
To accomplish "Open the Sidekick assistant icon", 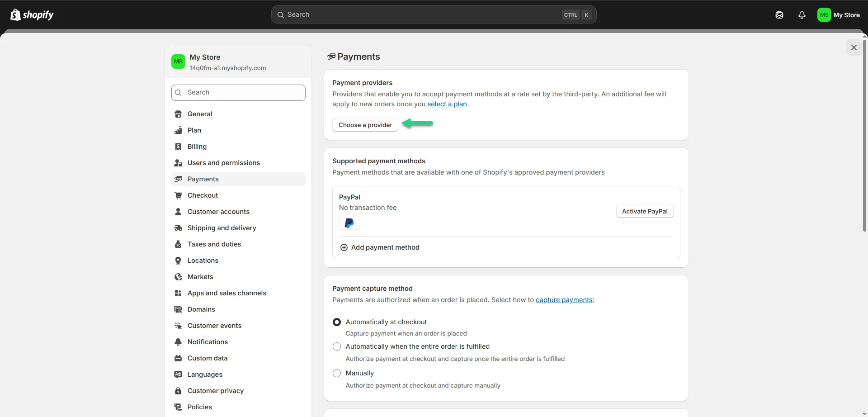I will [779, 15].
